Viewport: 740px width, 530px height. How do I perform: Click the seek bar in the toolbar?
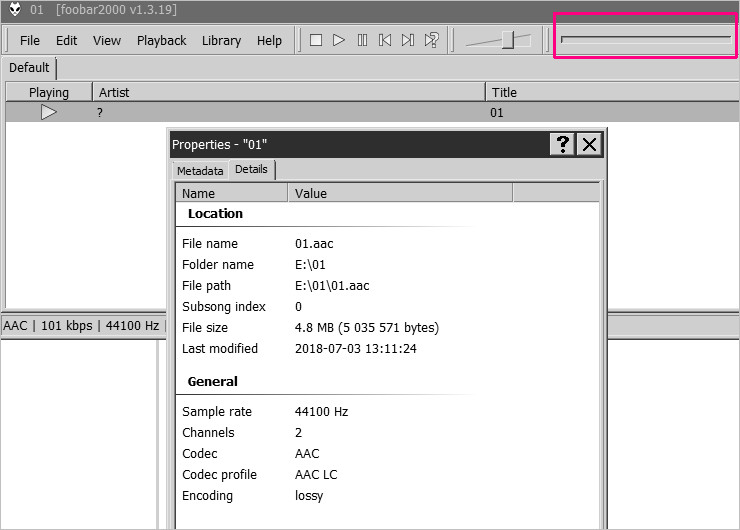(x=645, y=39)
